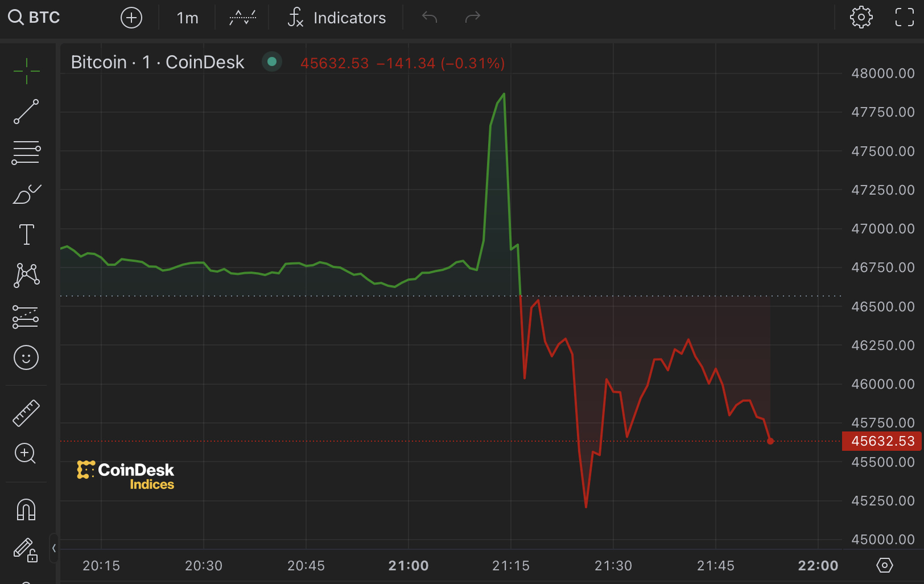The width and height of the screenshot is (924, 584).
Task: Toggle lock all drawing tools
Action: (25, 550)
